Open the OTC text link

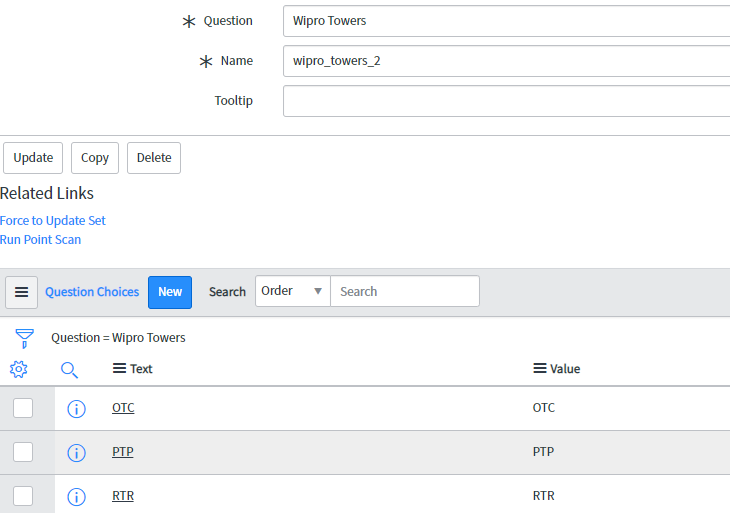[123, 408]
